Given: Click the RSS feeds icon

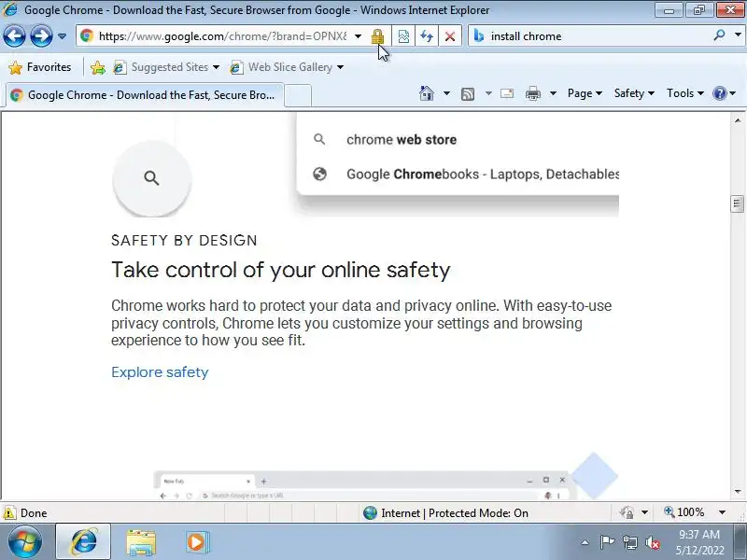Looking at the screenshot, I should tap(468, 94).
